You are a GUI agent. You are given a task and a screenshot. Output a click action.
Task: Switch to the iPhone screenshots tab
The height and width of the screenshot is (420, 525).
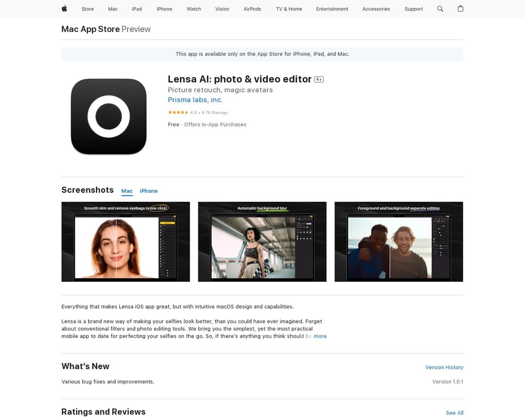pyautogui.click(x=149, y=191)
